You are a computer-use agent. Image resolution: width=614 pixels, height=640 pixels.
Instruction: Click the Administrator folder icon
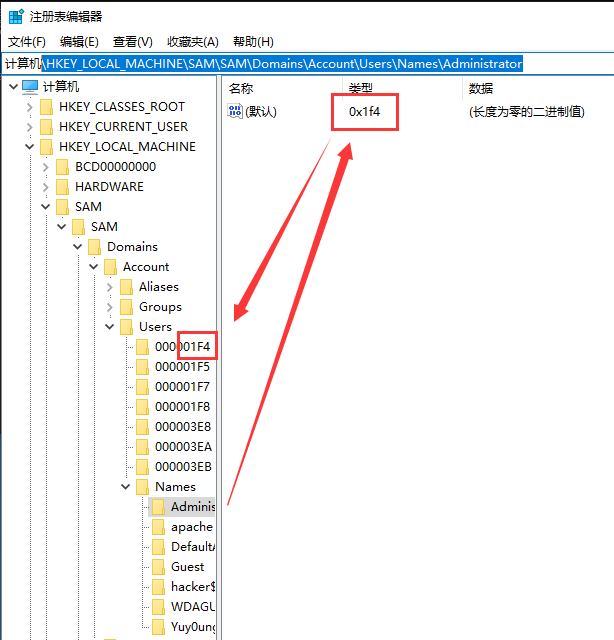click(x=158, y=507)
